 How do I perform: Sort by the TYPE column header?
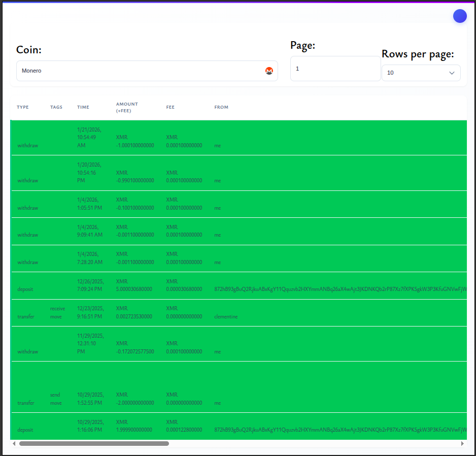click(x=23, y=107)
